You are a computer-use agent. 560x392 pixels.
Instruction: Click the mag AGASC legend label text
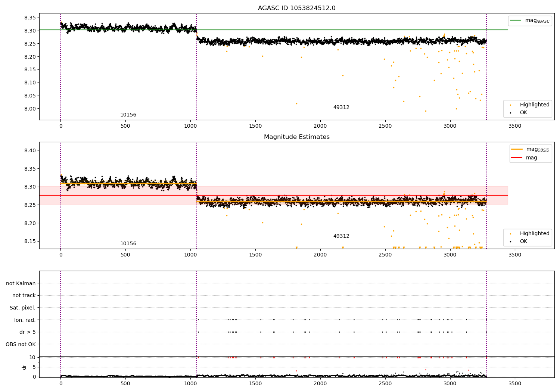pyautogui.click(x=537, y=21)
